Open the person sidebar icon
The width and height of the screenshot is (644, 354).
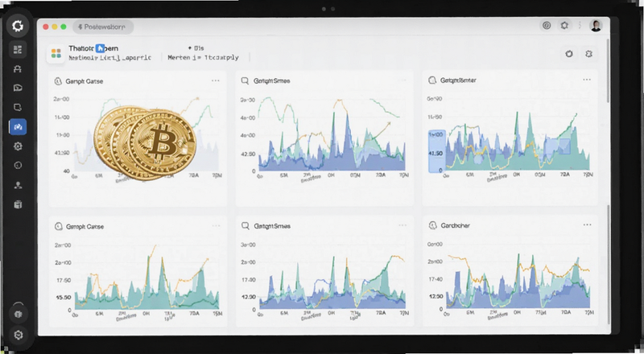point(18,185)
